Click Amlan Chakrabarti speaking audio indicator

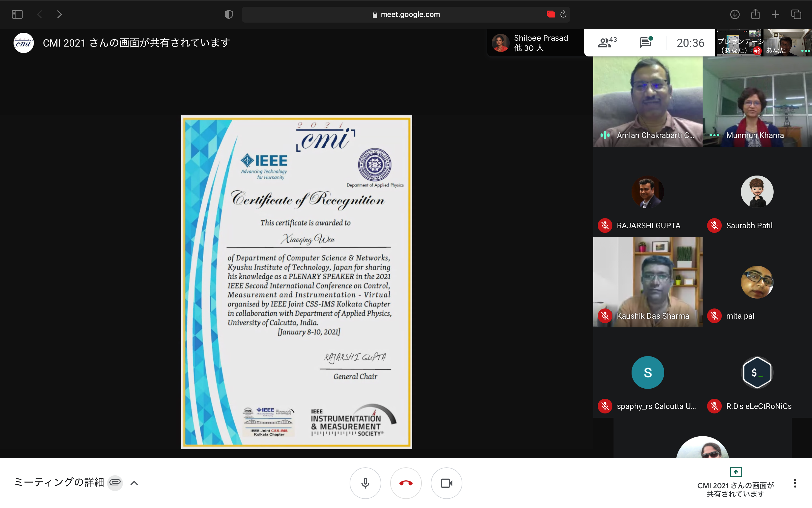coord(605,135)
